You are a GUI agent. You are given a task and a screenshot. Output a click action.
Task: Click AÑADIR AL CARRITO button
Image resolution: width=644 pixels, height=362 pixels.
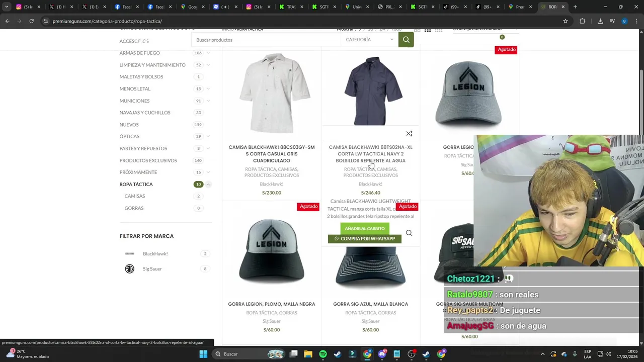(365, 229)
